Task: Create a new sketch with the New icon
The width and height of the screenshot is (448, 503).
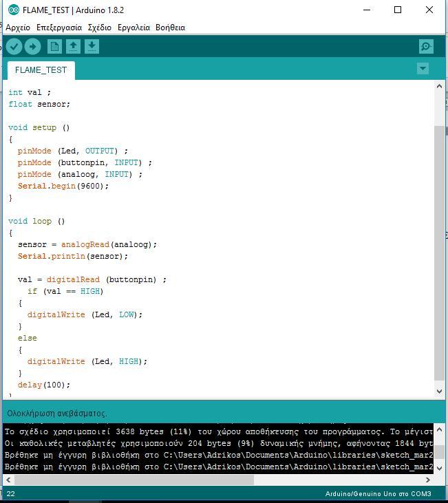Action: click(54, 47)
